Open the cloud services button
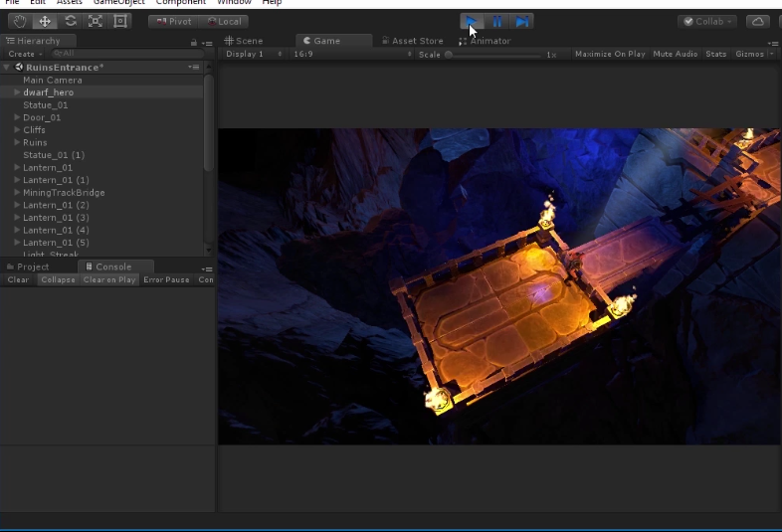The width and height of the screenshot is (782, 532). (x=758, y=21)
